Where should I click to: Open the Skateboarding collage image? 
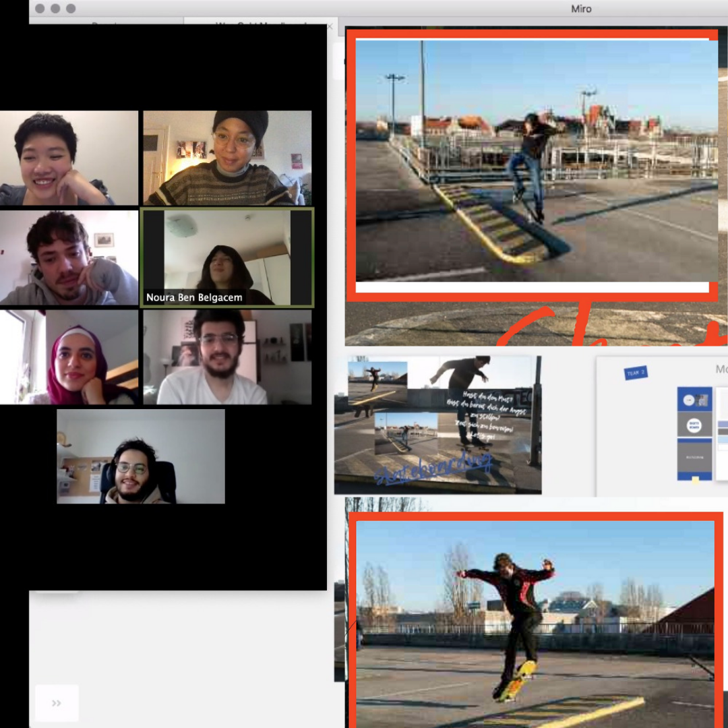point(438,425)
